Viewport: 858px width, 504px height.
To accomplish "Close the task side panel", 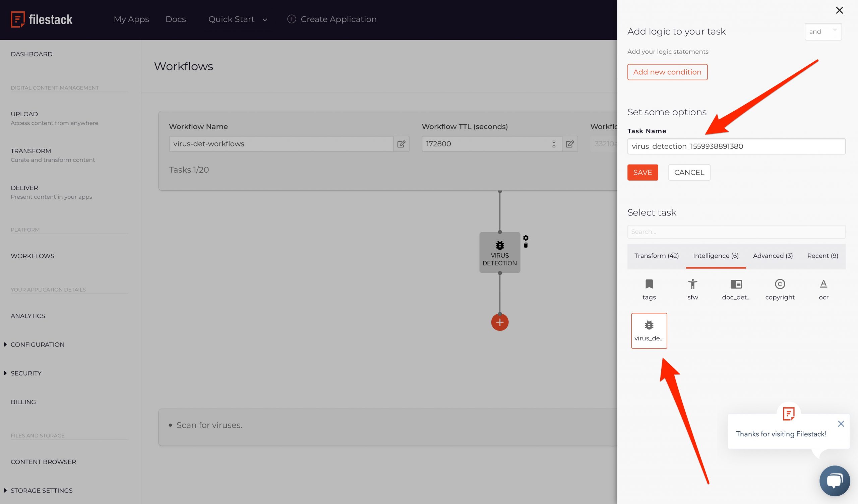I will coord(839,10).
